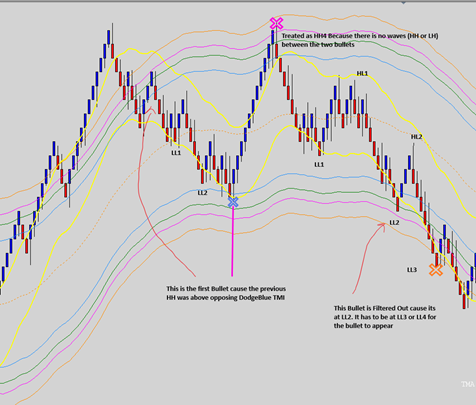
Task: Select the 'This Bullet is Filtered Out' annotation text
Action: [385, 317]
